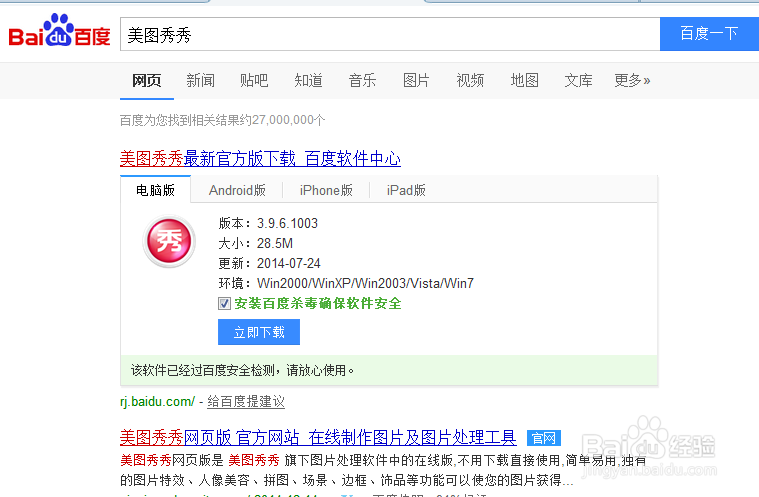This screenshot has width=759, height=497.
Task: Click the Win2000/WinXP/Win2003/Vista/Win7 environment text
Action: [x=365, y=283]
